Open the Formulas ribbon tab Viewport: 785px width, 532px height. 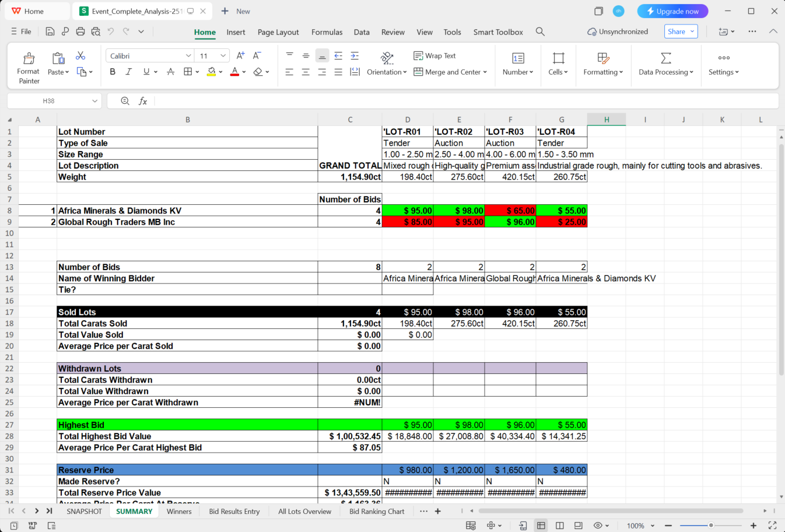click(327, 32)
